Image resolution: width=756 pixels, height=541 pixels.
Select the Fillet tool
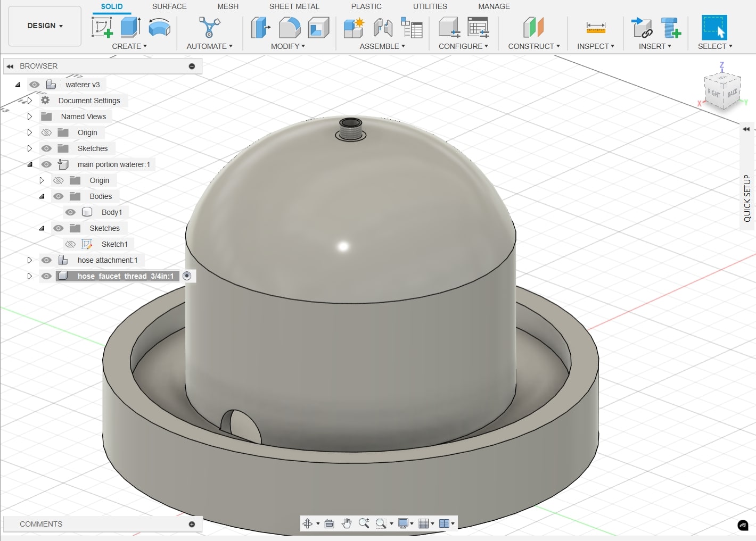tap(290, 27)
